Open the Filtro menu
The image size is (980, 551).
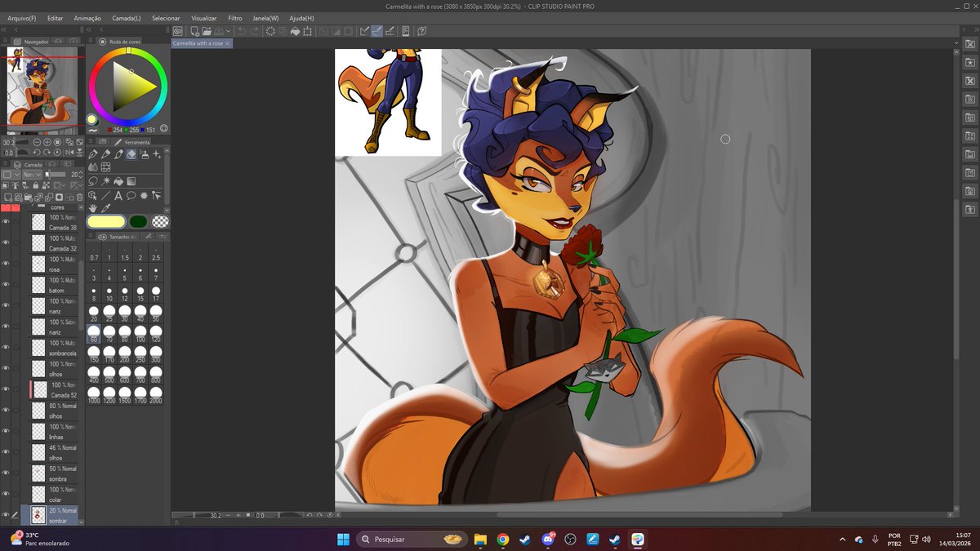coord(234,17)
